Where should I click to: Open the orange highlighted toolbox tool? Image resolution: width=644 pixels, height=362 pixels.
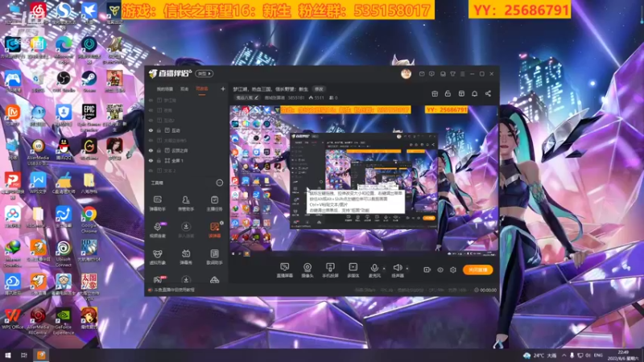tap(214, 230)
